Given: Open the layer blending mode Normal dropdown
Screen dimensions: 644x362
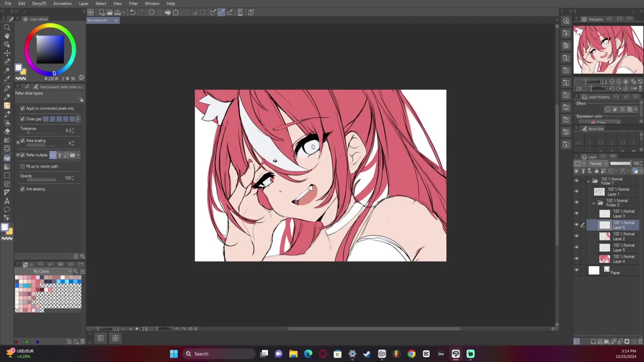Looking at the screenshot, I should pyautogui.click(x=598, y=163).
